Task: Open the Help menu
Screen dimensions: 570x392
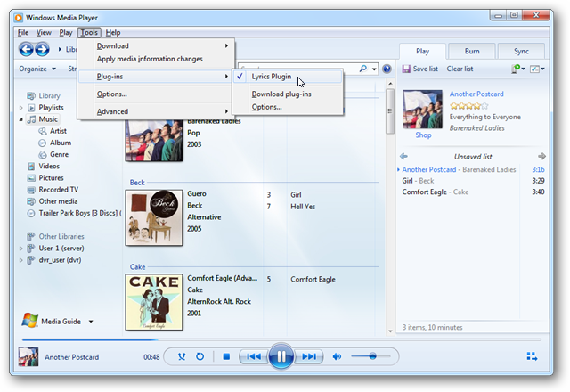Action: (x=113, y=33)
